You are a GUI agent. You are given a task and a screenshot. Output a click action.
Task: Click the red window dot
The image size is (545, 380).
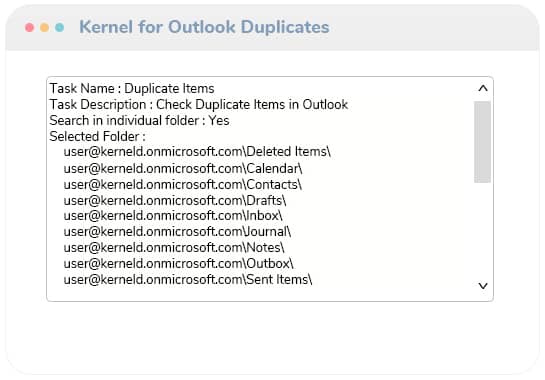(30, 27)
